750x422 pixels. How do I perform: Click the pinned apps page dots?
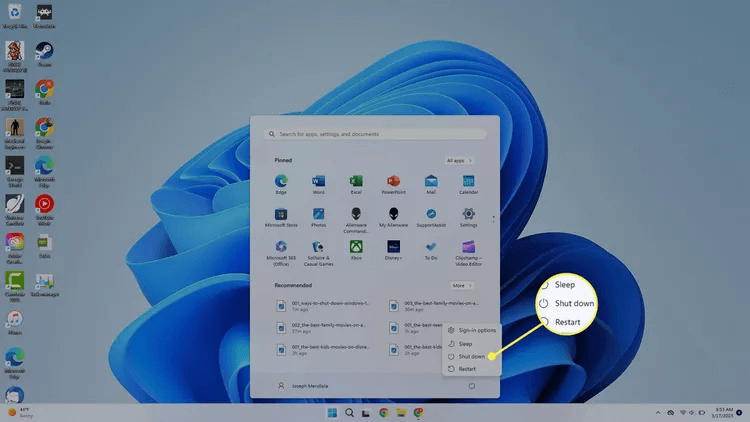[494, 219]
